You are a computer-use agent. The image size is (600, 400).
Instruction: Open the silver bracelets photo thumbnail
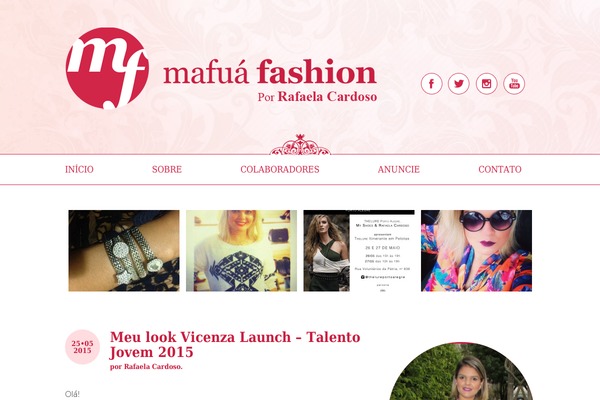(x=124, y=251)
